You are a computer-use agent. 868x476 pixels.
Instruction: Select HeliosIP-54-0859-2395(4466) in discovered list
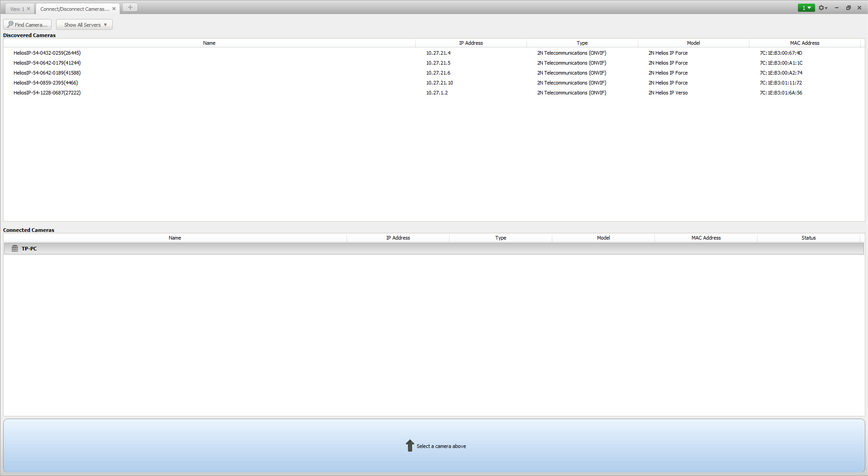[x=46, y=83]
